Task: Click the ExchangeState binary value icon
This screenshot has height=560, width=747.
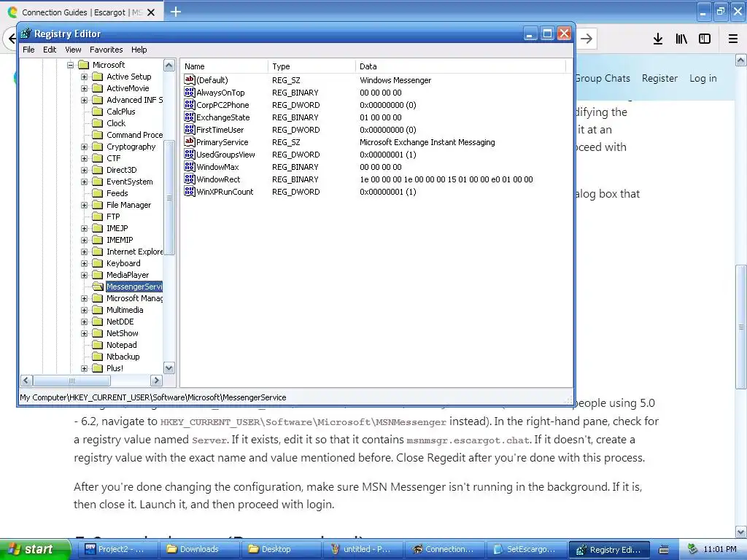Action: click(190, 117)
